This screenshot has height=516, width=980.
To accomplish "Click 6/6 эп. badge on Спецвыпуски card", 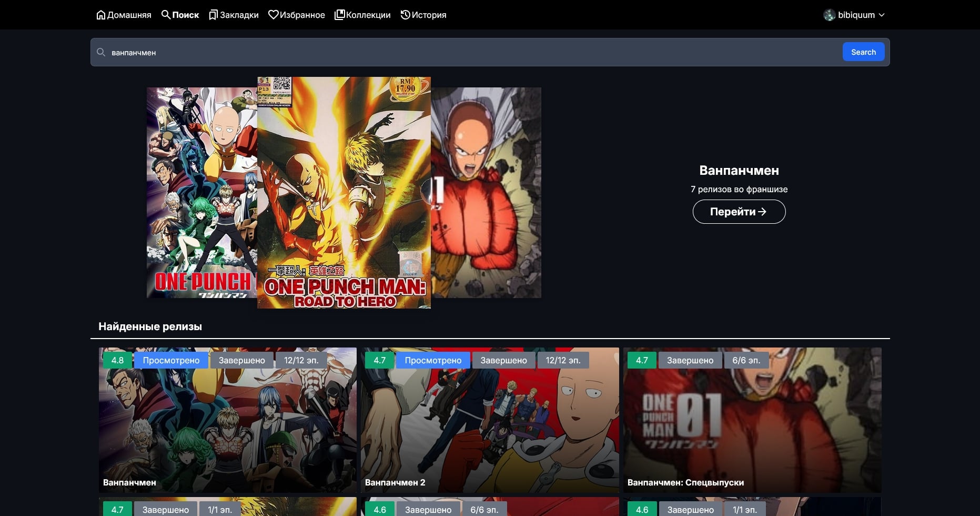I will point(746,360).
